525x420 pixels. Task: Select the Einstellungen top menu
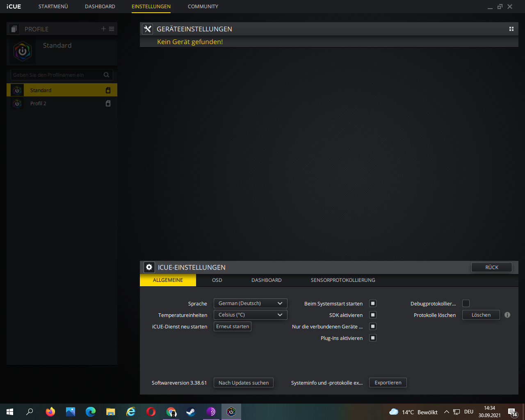(x=151, y=7)
